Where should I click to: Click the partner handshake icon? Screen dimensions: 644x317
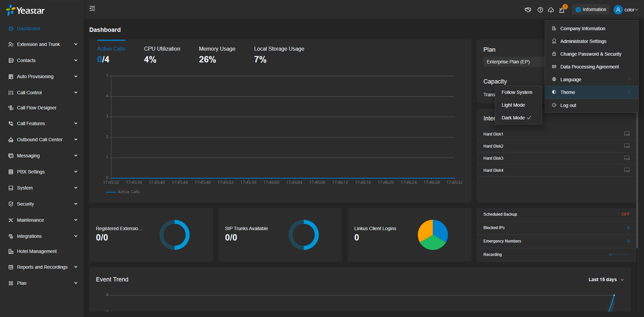[x=528, y=9]
